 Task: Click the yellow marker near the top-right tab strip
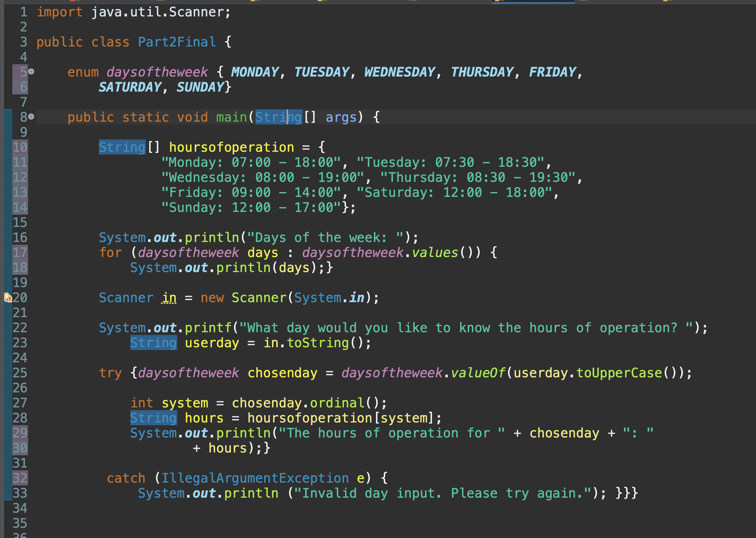pyautogui.click(x=583, y=1)
